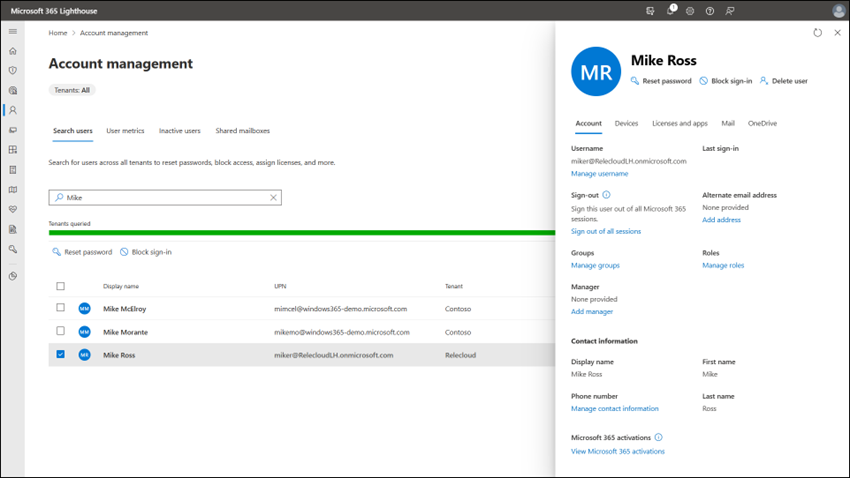Click the Tenants queried progress bar
The height and width of the screenshot is (478, 850).
[x=301, y=232]
